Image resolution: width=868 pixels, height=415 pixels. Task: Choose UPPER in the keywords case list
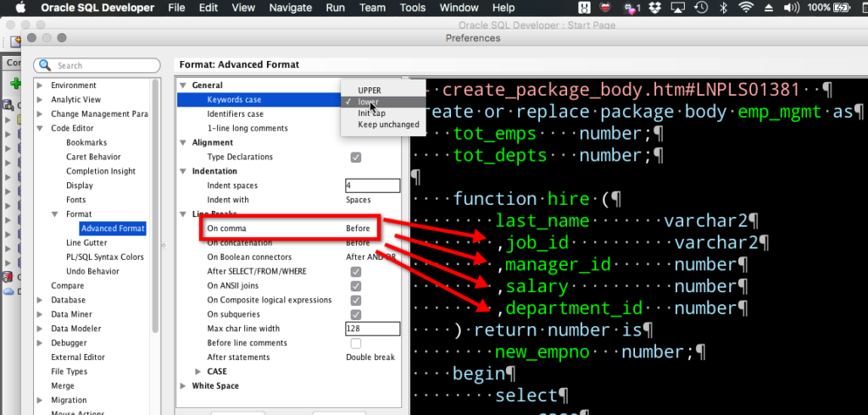pos(369,90)
